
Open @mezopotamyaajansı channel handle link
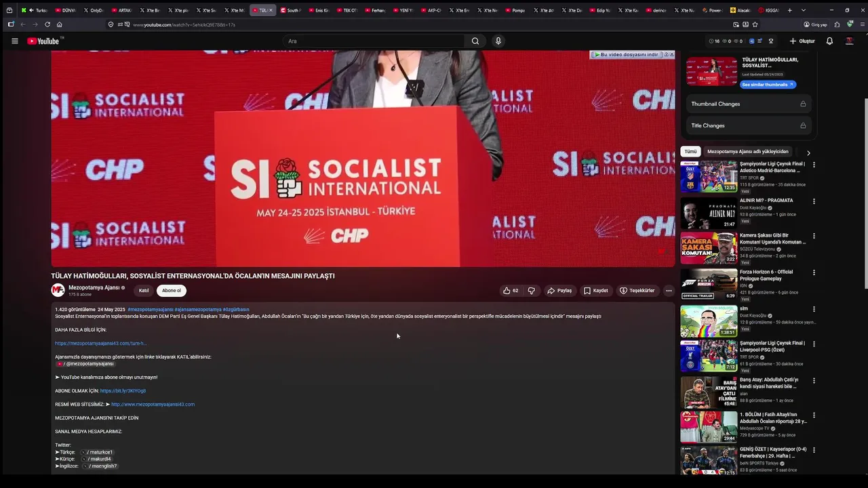pyautogui.click(x=85, y=364)
